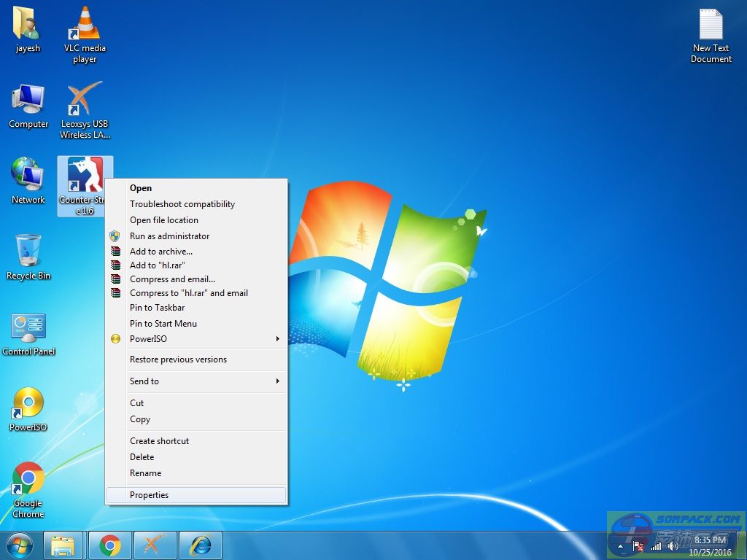Select the VLC media player desktop icon

tap(85, 34)
